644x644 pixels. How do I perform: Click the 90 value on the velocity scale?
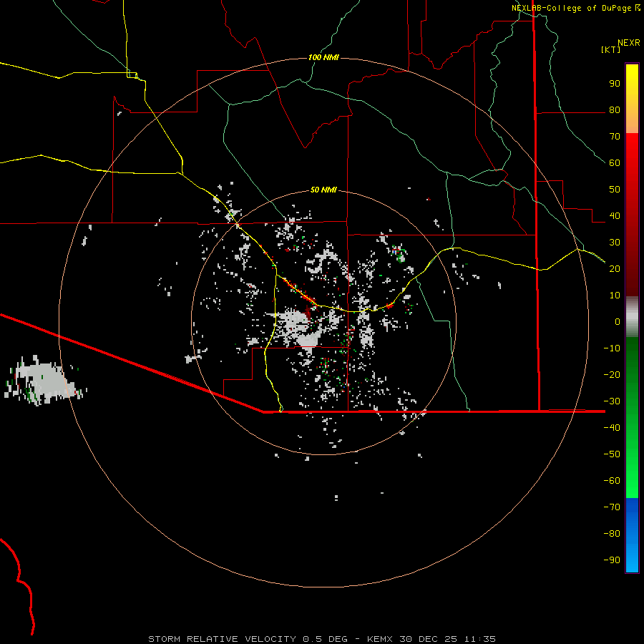click(615, 84)
